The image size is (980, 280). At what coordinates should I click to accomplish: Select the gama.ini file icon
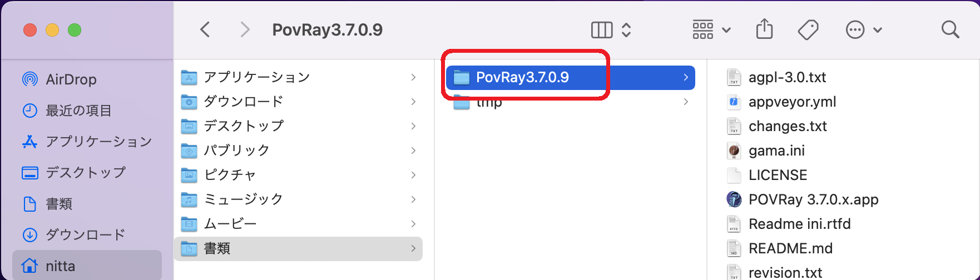pos(734,151)
